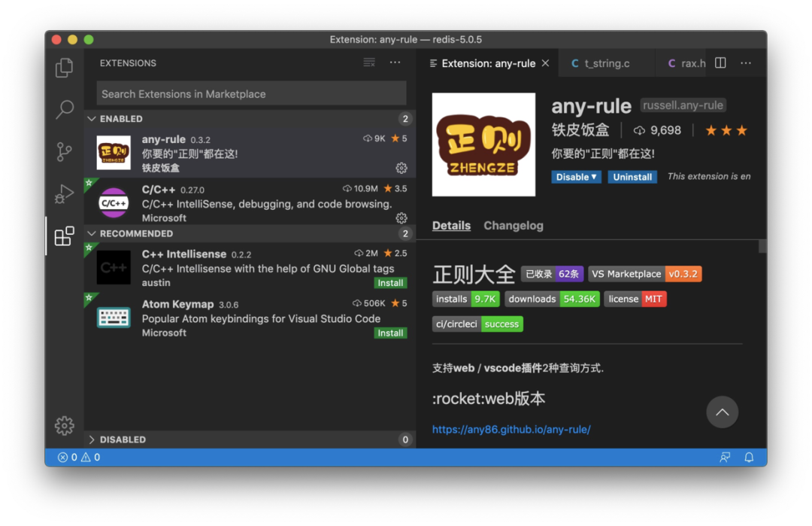Collapse the ENABLED extensions section
The image size is (812, 526).
[120, 119]
